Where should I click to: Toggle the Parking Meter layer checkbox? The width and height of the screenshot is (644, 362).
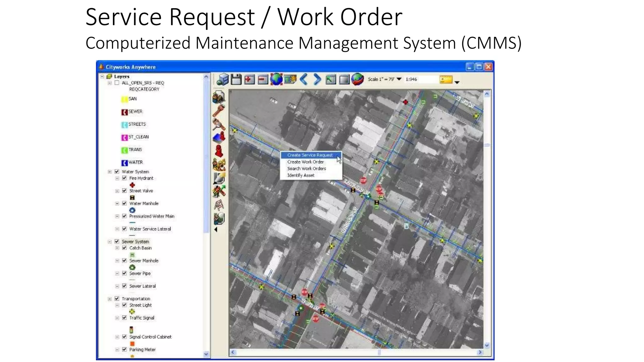[125, 349]
